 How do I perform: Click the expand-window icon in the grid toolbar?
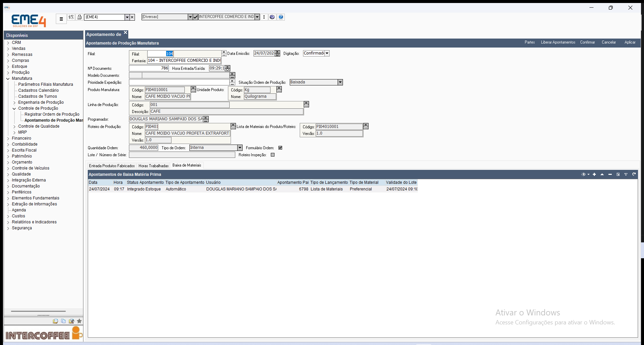[618, 174]
